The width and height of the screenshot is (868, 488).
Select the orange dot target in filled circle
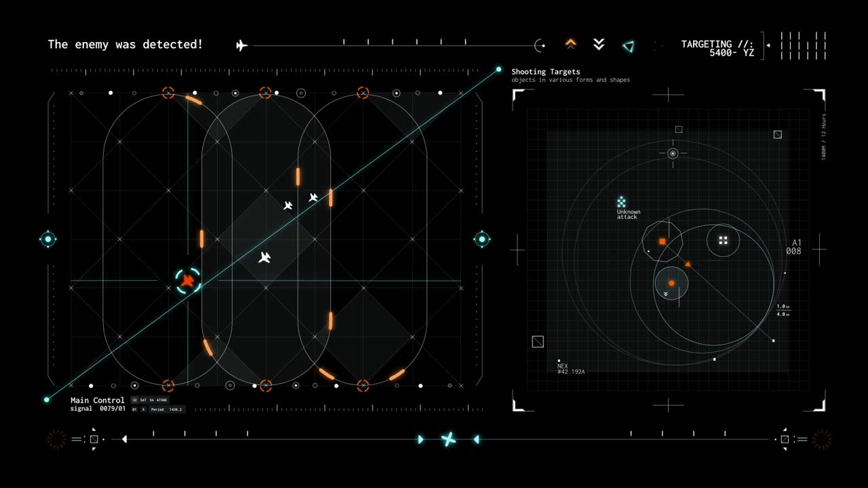click(671, 283)
